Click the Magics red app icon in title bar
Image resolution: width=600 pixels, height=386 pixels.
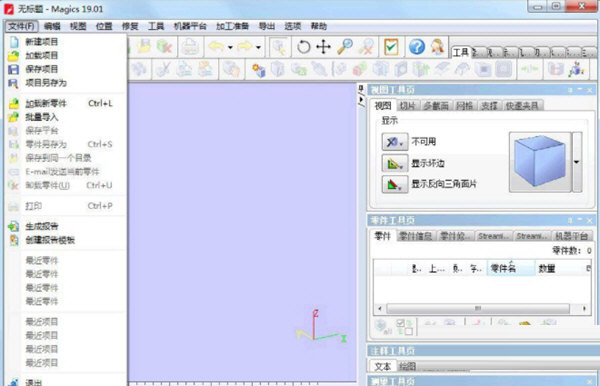[x=9, y=9]
